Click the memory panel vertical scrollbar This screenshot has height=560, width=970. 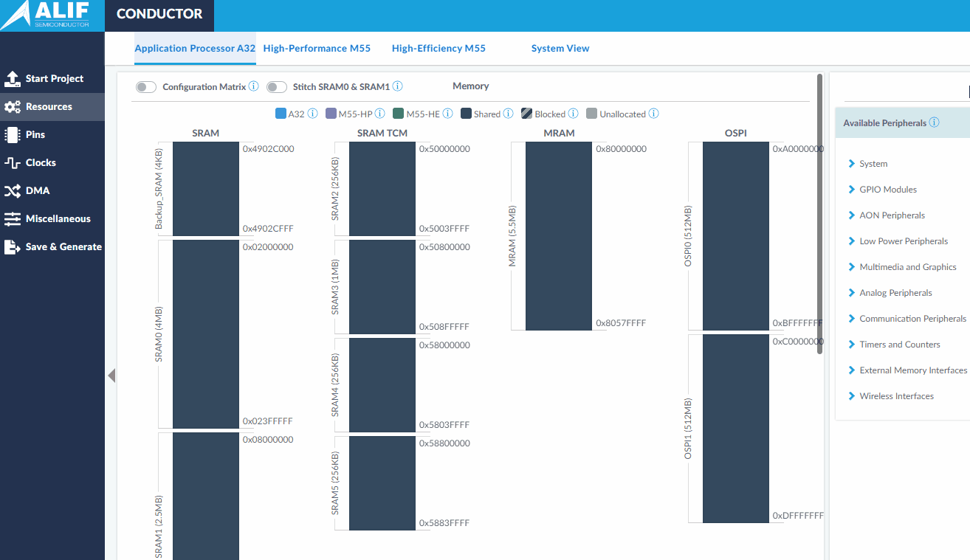tap(819, 214)
